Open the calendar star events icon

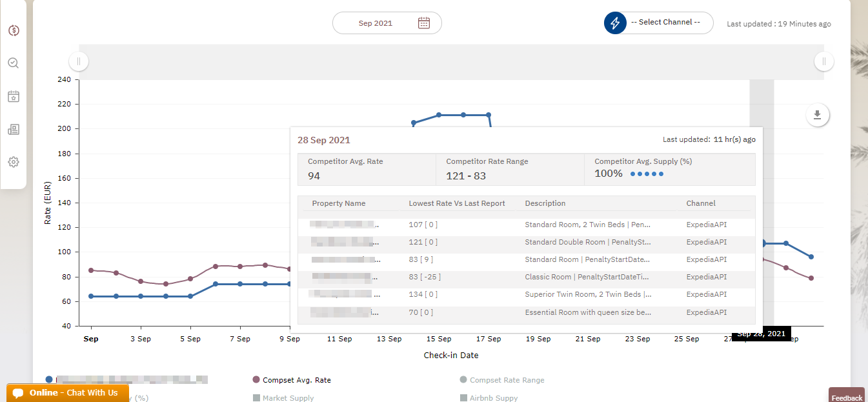tap(14, 97)
